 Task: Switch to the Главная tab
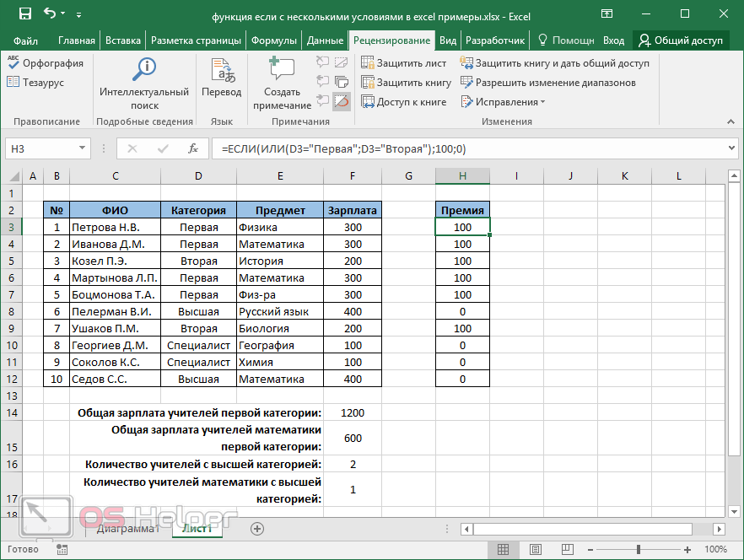[77, 40]
